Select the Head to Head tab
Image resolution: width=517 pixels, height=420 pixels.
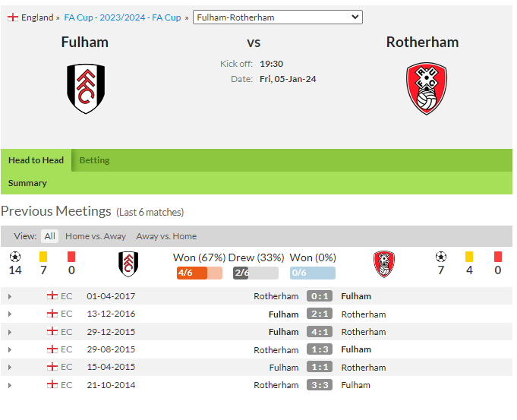point(36,160)
